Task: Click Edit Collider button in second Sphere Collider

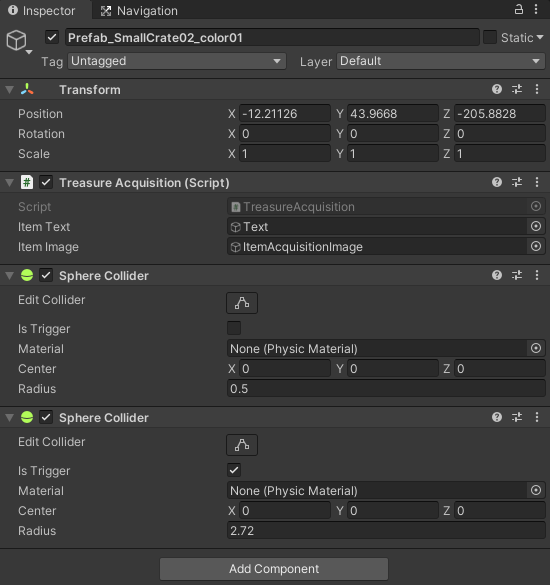Action: [242, 445]
